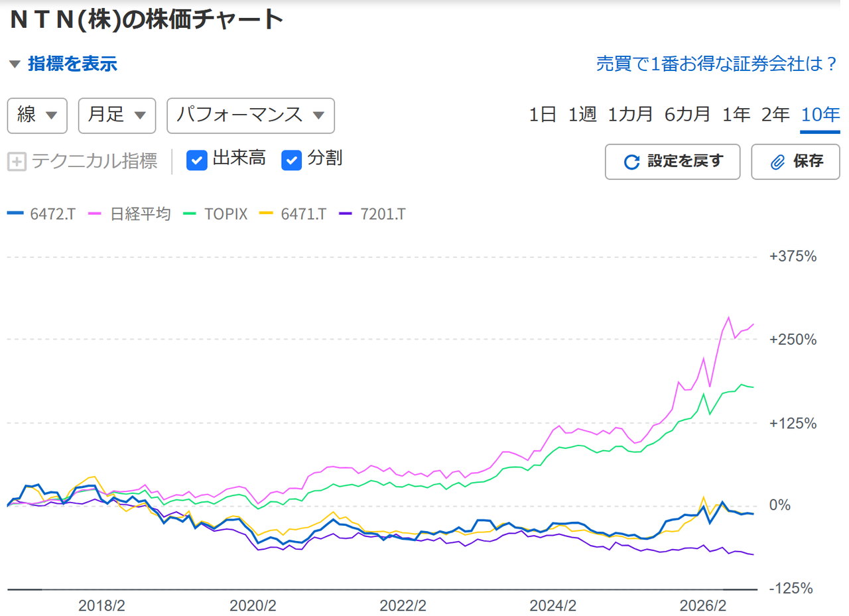Image resolution: width=849 pixels, height=616 pixels.
Task: Select the 1カ月 range tab
Action: (630, 115)
